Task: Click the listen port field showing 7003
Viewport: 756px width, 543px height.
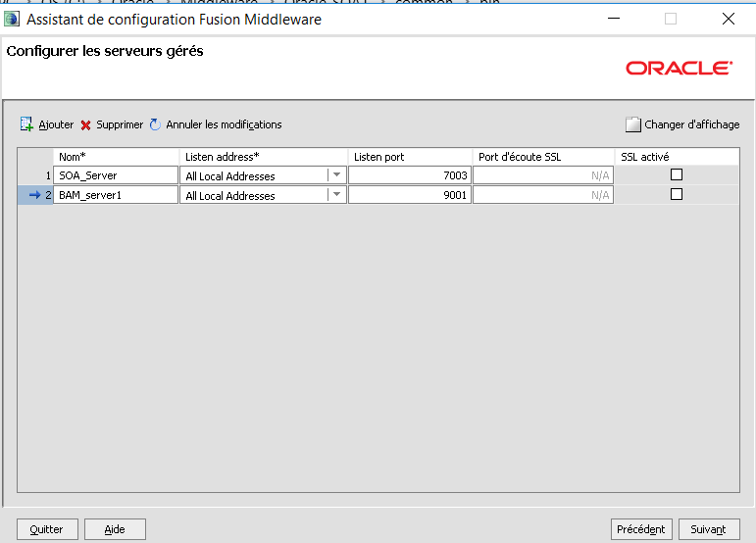Action: [409, 175]
